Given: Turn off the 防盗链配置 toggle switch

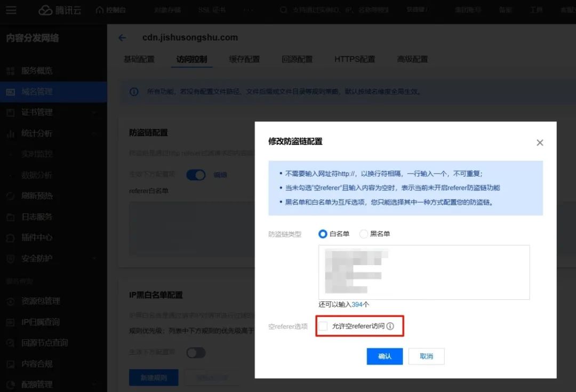Looking at the screenshot, I should (x=196, y=174).
